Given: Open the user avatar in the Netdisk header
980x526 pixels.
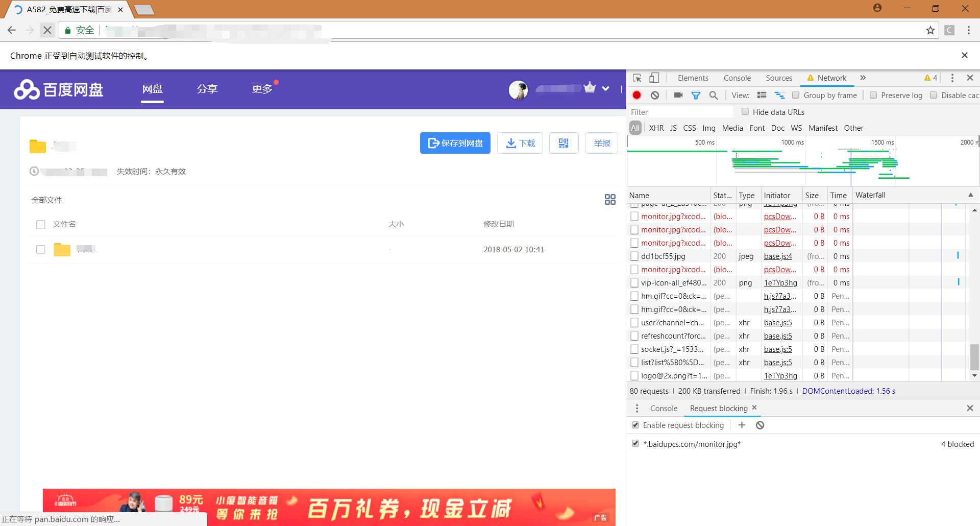Looking at the screenshot, I should pyautogui.click(x=518, y=90).
